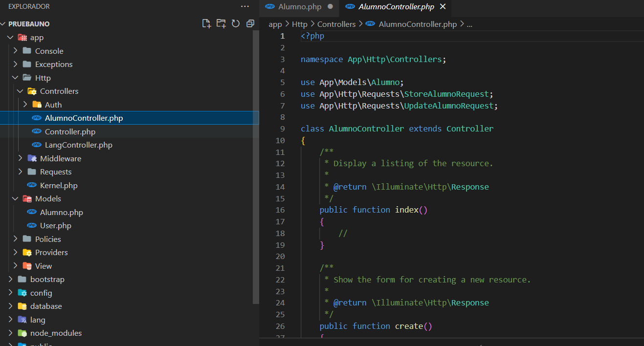Image resolution: width=644 pixels, height=346 pixels.
Task: Expand the Console folder chevron
Action: [16, 51]
